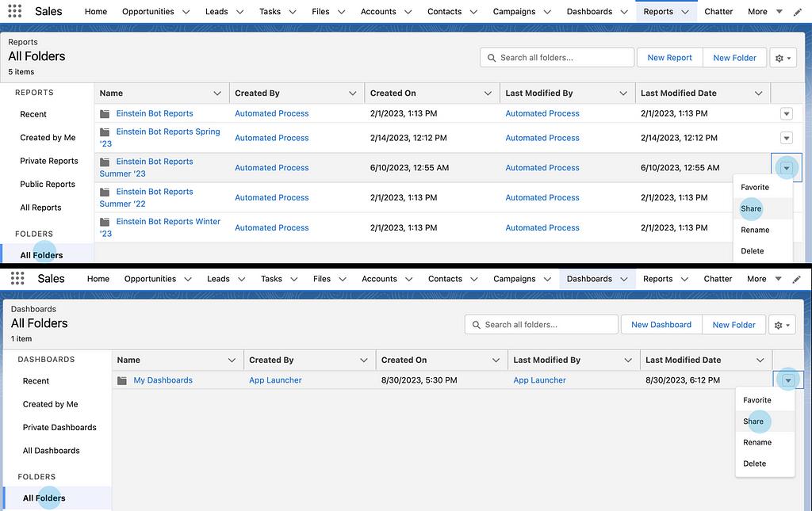812x511 pixels.
Task: Open the App Launcher grid on the Dashboards page
Action: click(x=17, y=279)
